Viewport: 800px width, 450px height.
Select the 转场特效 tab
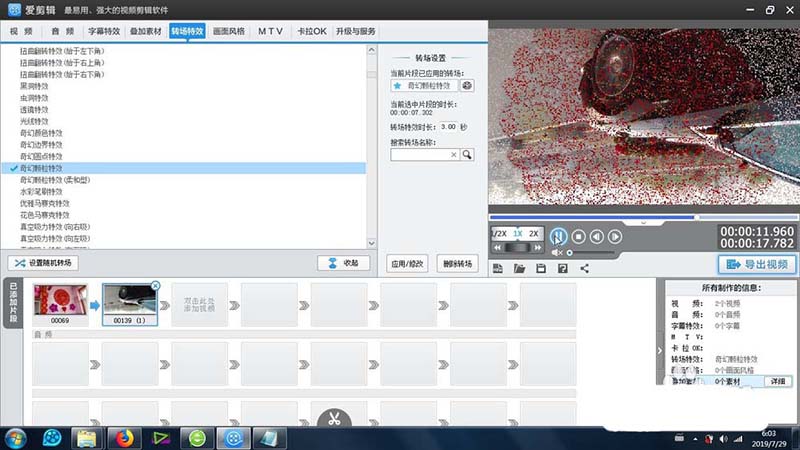tap(187, 31)
